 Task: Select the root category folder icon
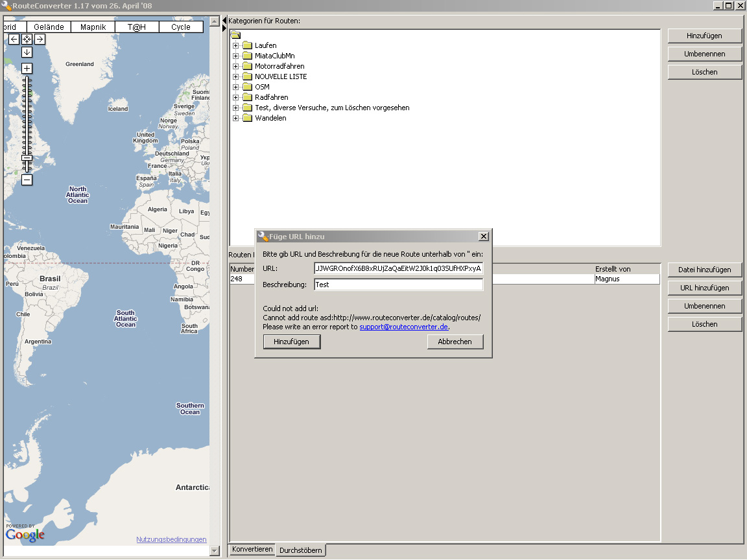236,35
